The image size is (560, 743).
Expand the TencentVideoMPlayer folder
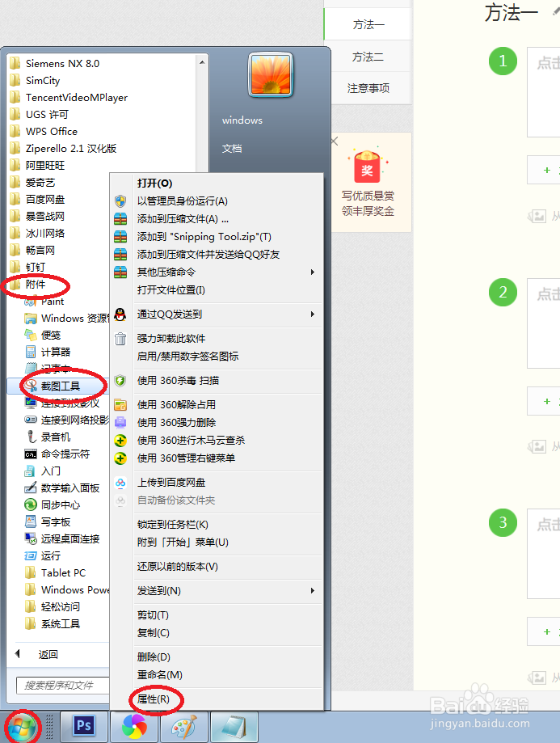point(76,98)
